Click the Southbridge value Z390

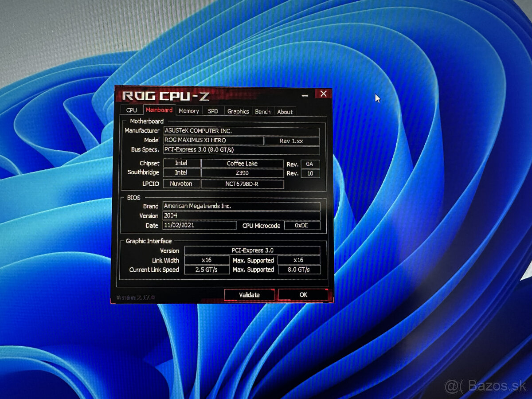point(242,172)
